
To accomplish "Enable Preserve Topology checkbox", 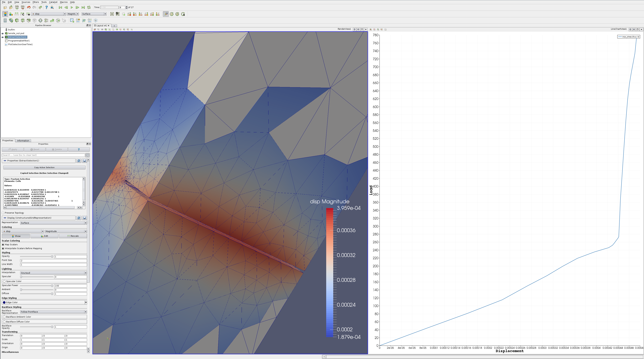I will 3,213.
